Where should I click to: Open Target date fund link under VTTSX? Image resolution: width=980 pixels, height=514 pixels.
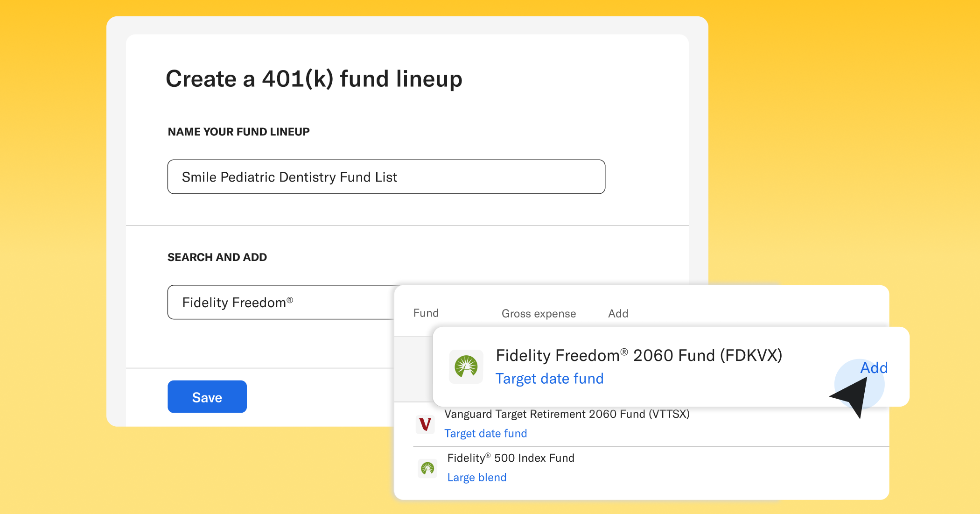click(x=486, y=433)
